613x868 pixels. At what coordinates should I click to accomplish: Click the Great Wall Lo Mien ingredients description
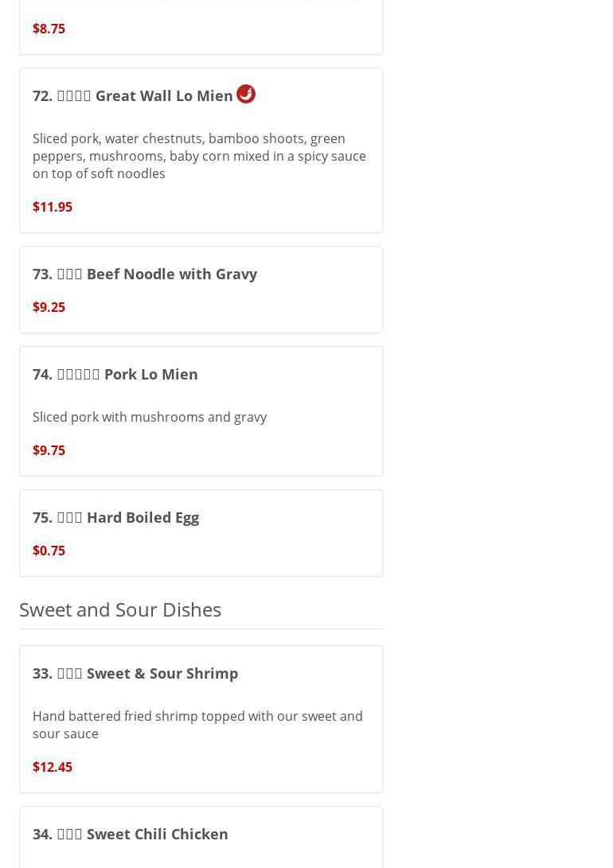tap(199, 156)
